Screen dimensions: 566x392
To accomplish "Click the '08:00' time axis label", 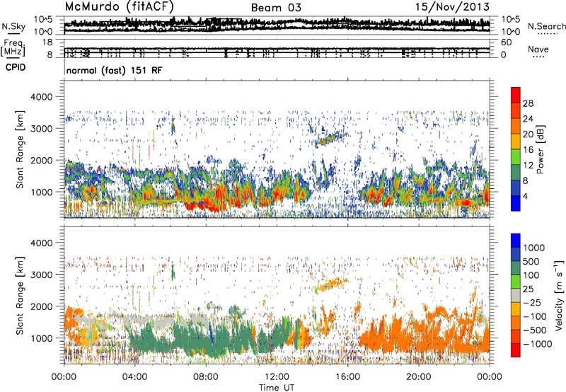I will (x=206, y=377).
